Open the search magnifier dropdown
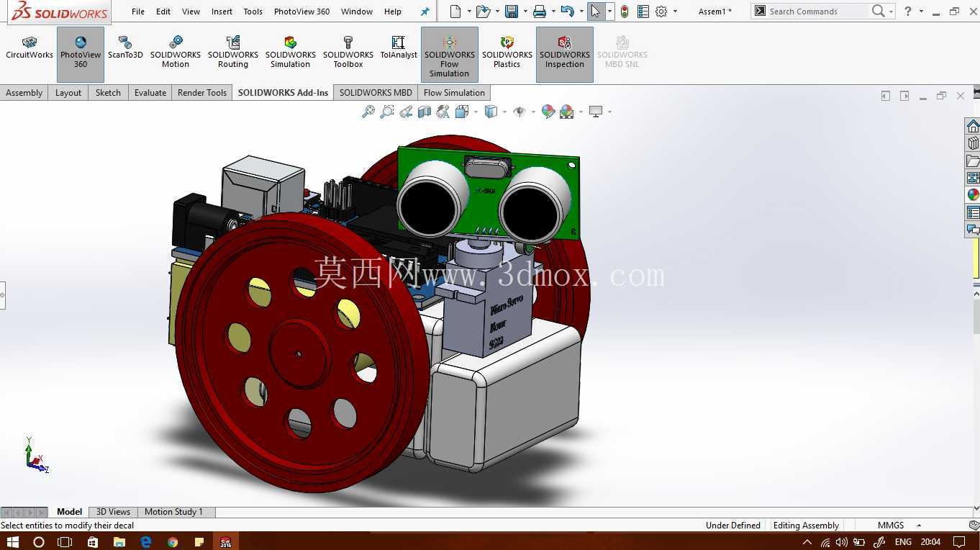Screen dimensions: 980x550 point(891,12)
